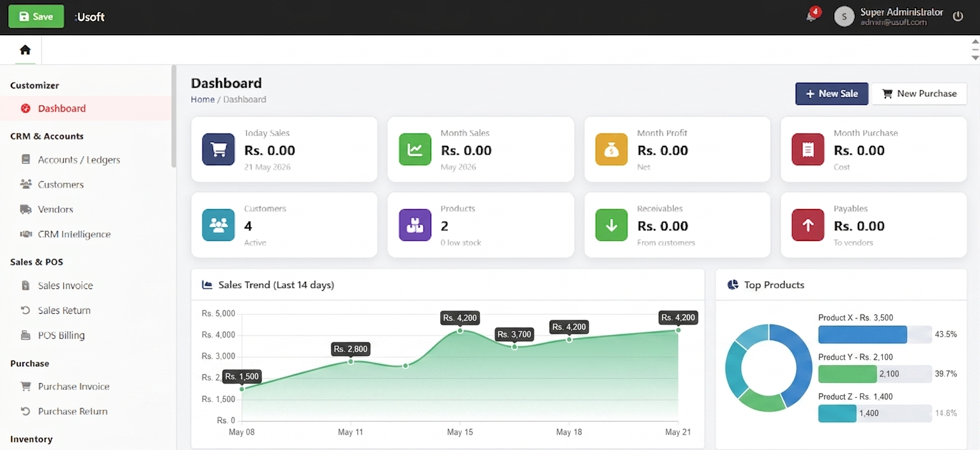Click the Customers people icon in sidebar
980x450 pixels.
tap(26, 184)
